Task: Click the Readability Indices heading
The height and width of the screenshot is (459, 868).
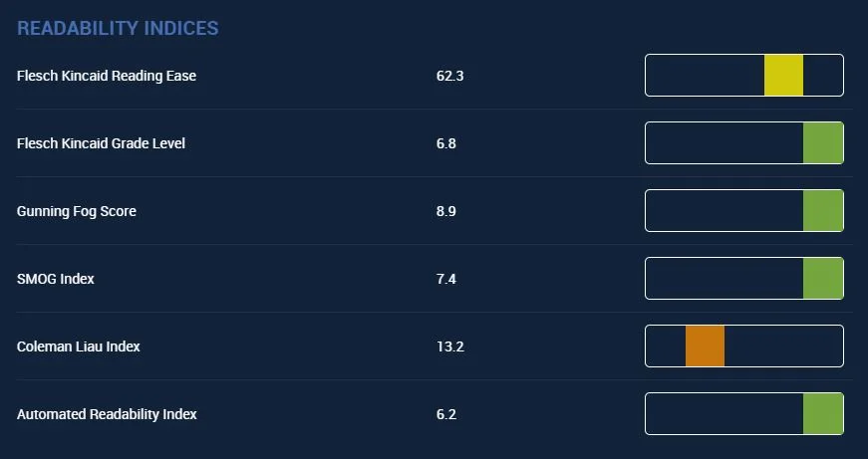Action: tap(118, 28)
